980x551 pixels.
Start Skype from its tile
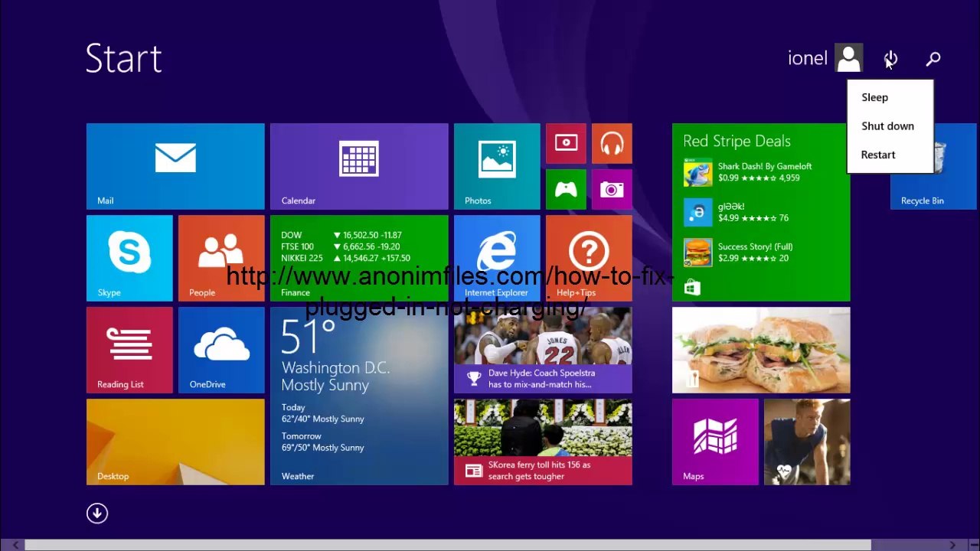pos(129,258)
